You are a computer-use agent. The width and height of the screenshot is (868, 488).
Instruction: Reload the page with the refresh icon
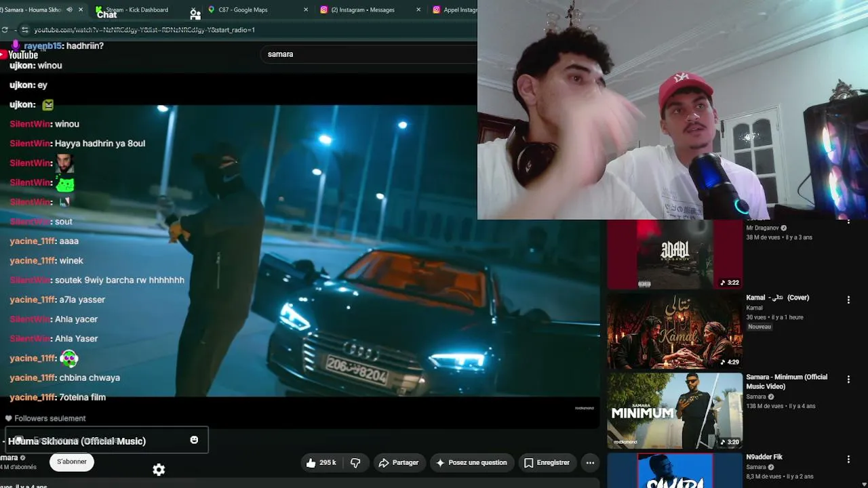[5, 30]
